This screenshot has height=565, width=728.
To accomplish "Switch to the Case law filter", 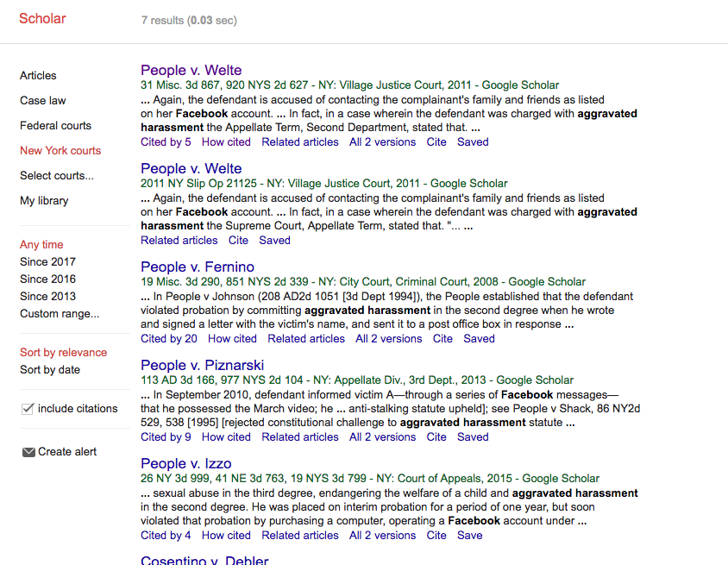I will (42, 100).
